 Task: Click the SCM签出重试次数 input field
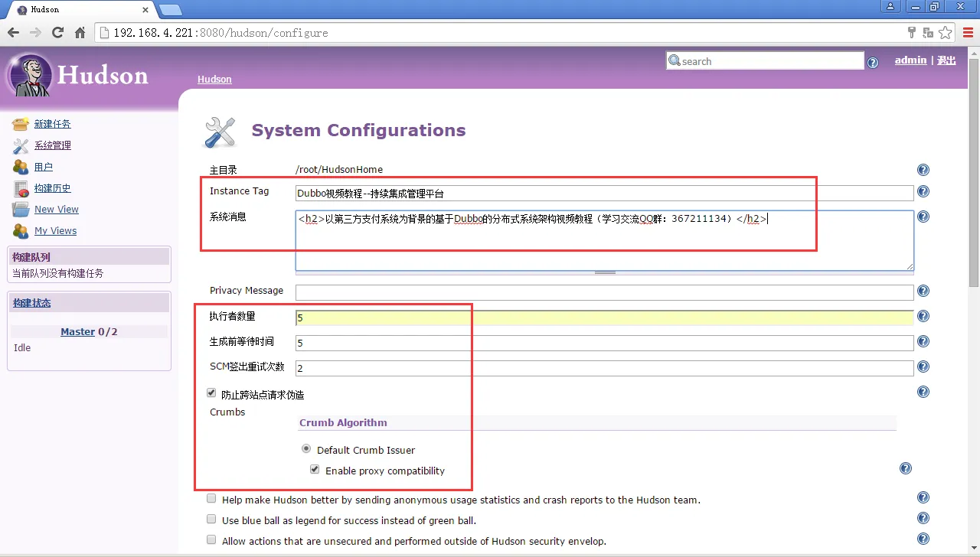coord(604,368)
